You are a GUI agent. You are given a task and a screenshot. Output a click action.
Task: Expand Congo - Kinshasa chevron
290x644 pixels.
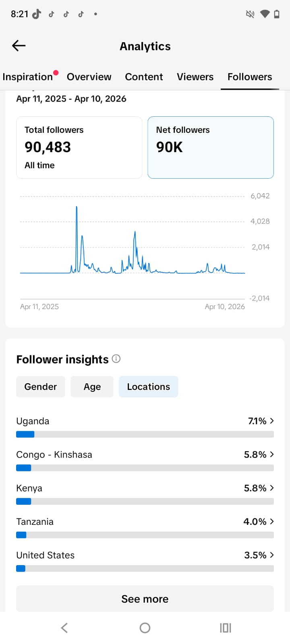point(272,454)
